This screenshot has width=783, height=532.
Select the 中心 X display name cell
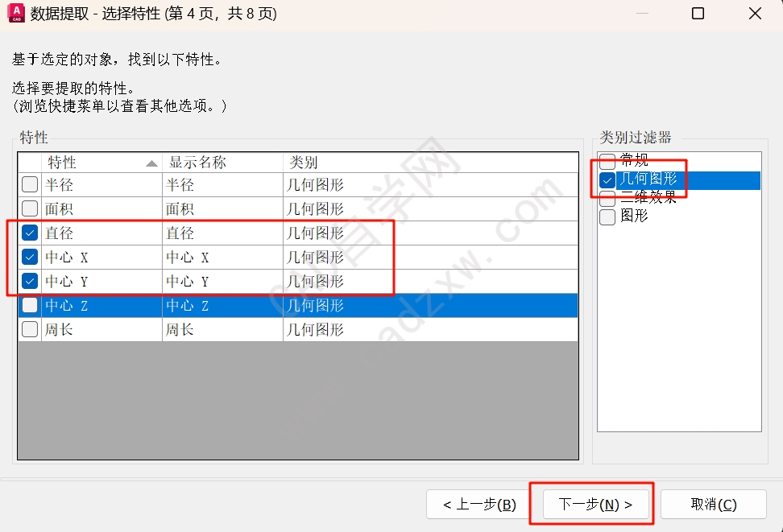pos(222,257)
